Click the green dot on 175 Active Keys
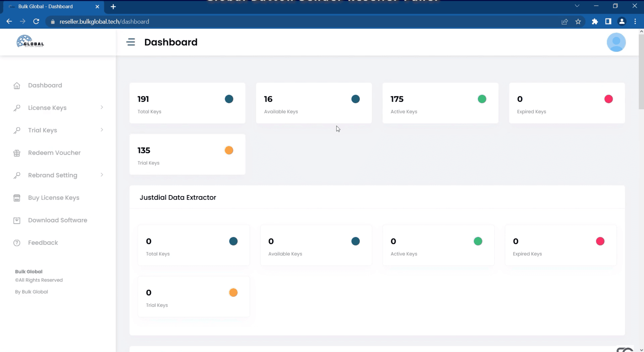The height and width of the screenshot is (352, 644). 482,99
